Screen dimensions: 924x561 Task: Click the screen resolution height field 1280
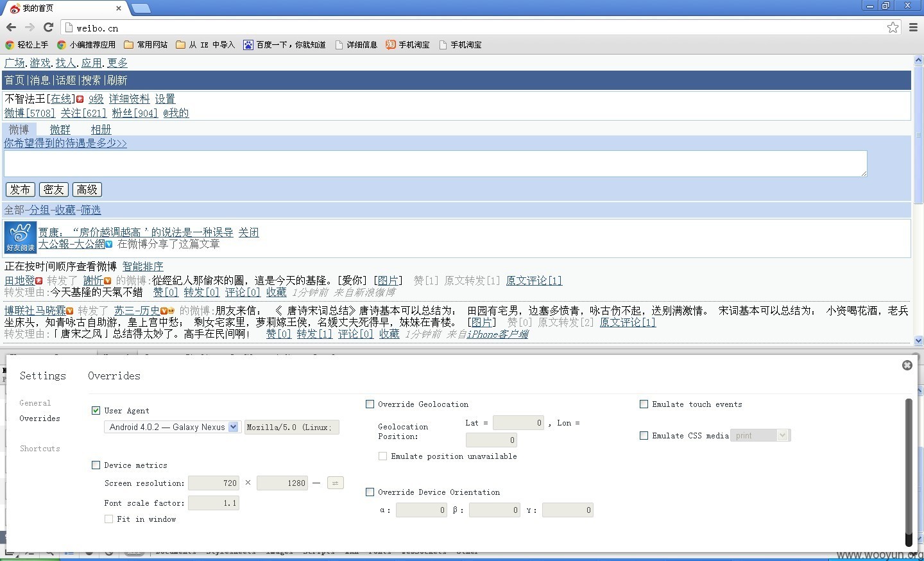282,483
